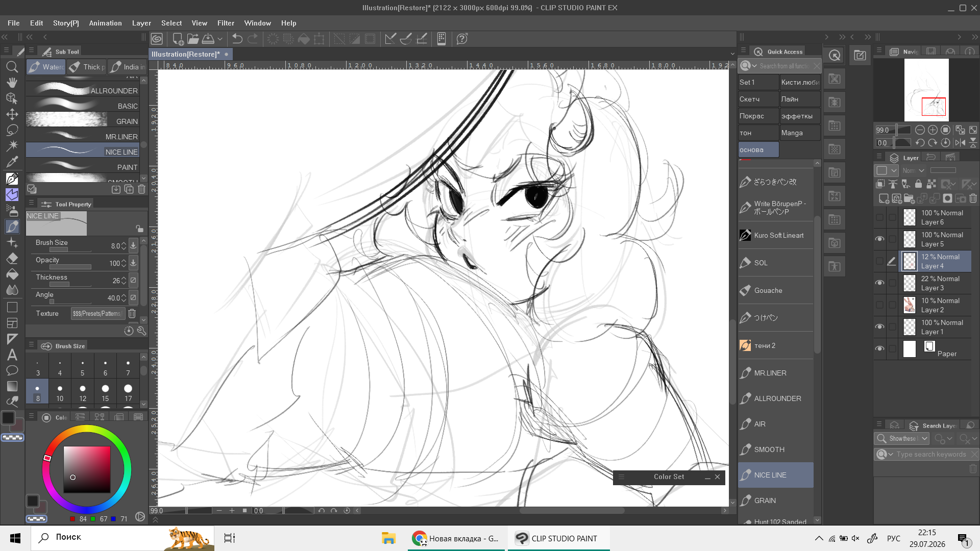Switch to the Thick paint sub tool tab
Screen dimensions: 980x551
(x=87, y=67)
